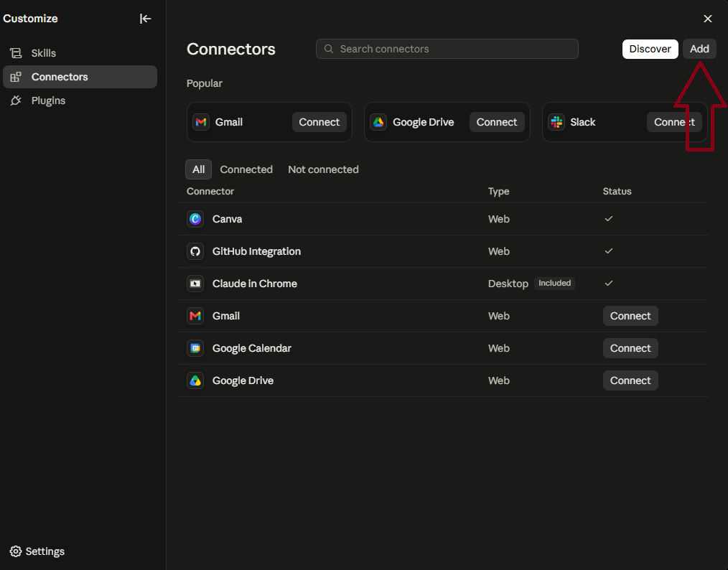Screen dimensions: 728x570
Task: Click Claude in Chrome's connected checkmark
Action: click(609, 283)
